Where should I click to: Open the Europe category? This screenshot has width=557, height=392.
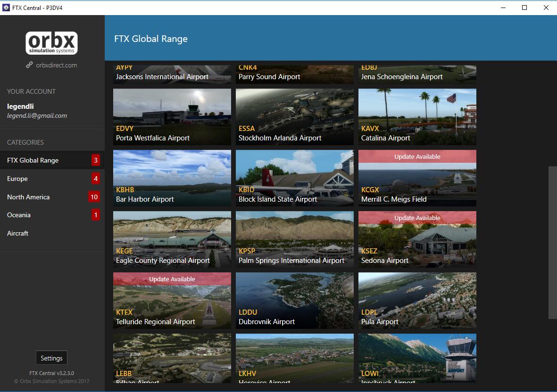pyautogui.click(x=17, y=179)
